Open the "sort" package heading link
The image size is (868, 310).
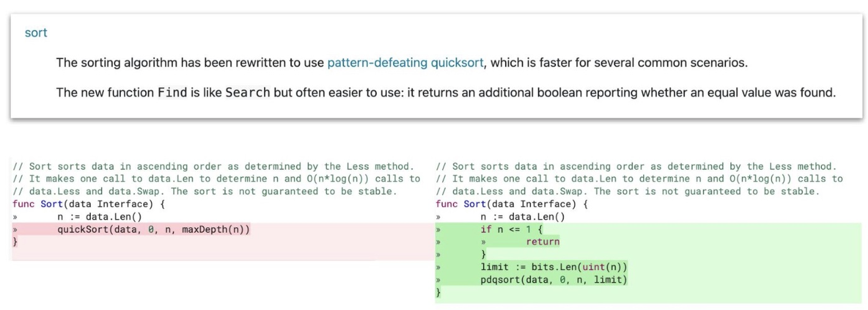click(35, 33)
